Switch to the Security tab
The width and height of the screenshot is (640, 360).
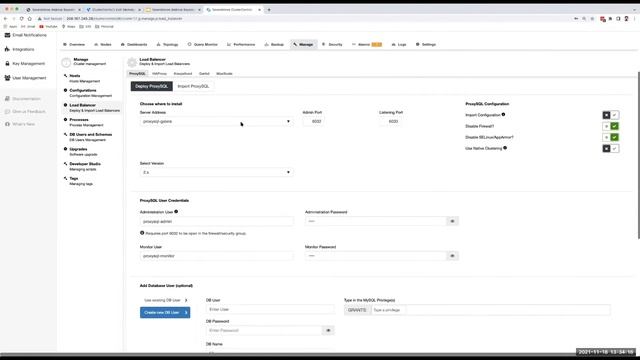(332, 44)
